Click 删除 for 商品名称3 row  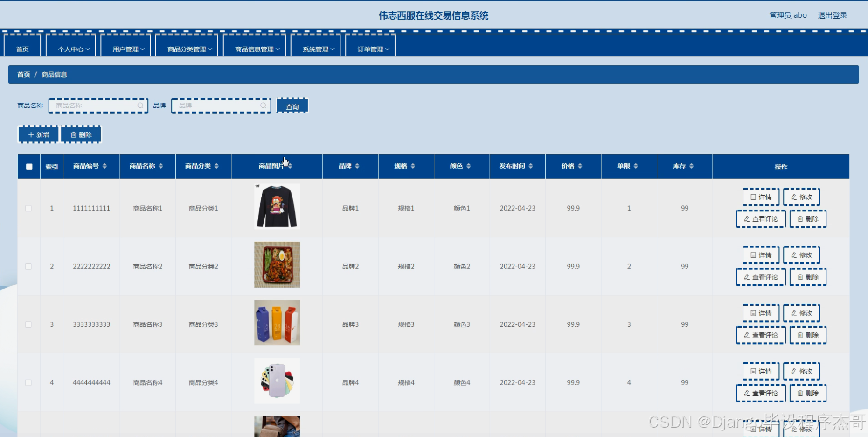coord(808,335)
